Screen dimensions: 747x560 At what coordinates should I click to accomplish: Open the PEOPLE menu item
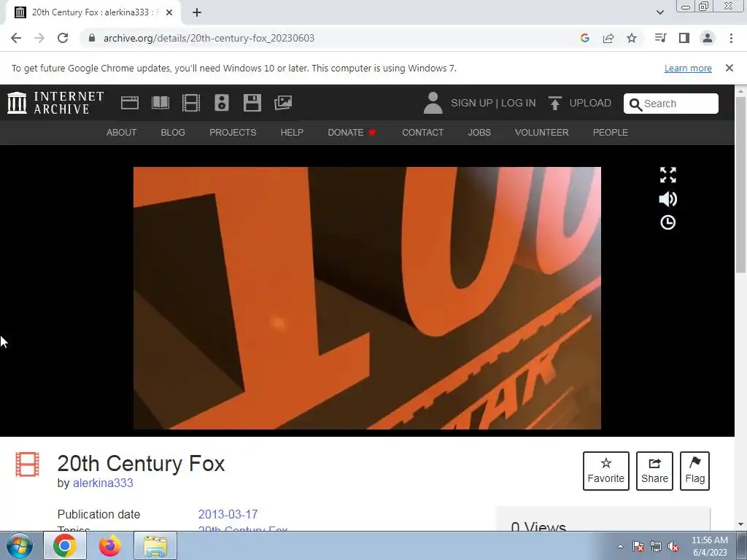(611, 133)
